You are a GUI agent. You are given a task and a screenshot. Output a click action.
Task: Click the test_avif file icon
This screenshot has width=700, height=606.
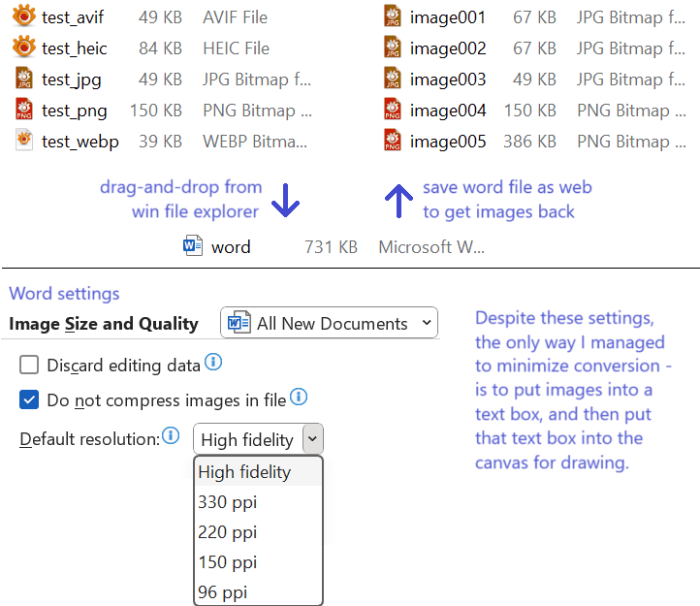(x=24, y=16)
